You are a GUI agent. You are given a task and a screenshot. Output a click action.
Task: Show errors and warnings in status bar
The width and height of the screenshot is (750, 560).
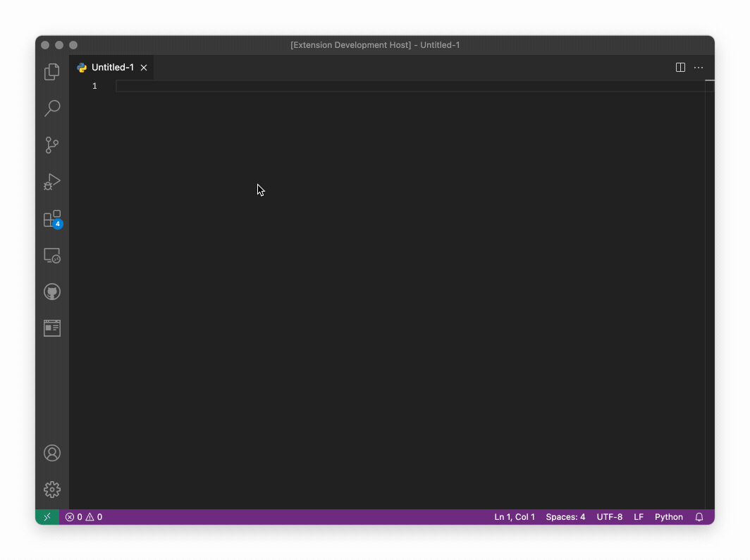point(84,517)
